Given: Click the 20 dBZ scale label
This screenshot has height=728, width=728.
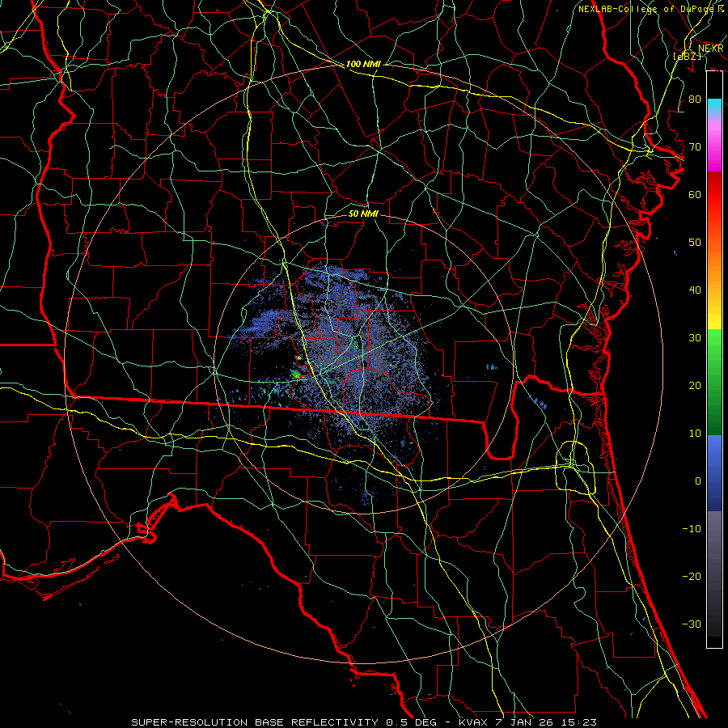Looking at the screenshot, I should tap(695, 385).
